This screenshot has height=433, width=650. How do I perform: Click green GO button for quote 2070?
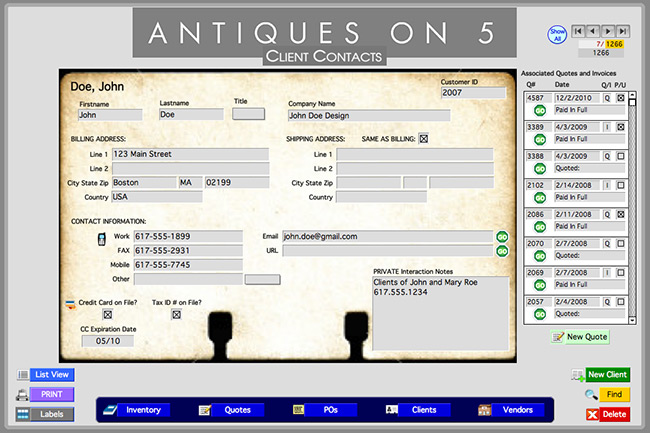click(x=540, y=256)
